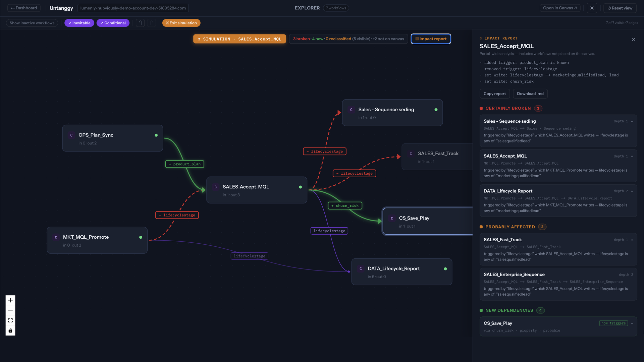
Task: Click the fit view control
Action: point(10,320)
